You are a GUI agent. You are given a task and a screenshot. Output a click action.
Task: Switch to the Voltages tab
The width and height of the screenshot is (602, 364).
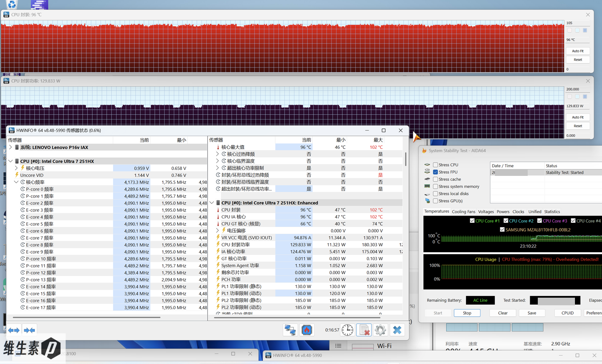[486, 212]
